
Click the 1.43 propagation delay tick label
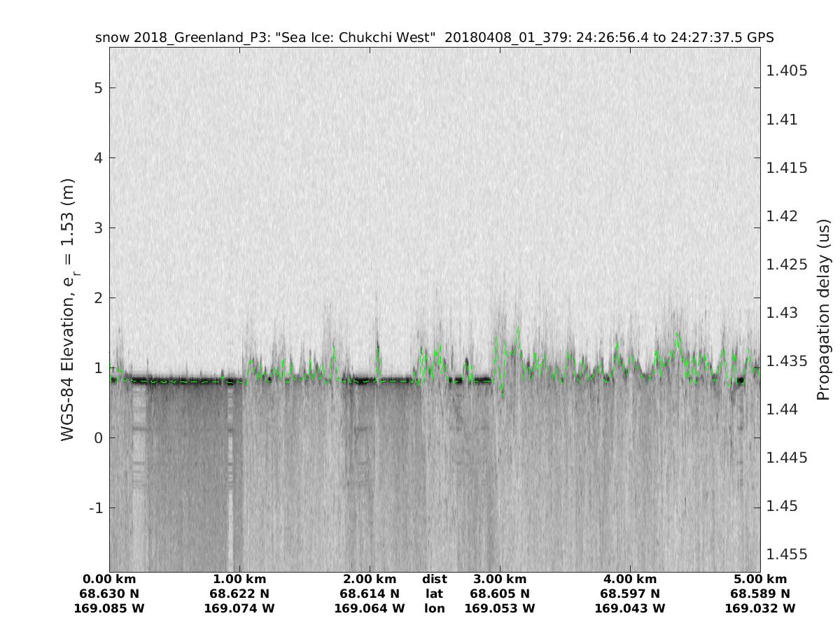pyautogui.click(x=783, y=312)
